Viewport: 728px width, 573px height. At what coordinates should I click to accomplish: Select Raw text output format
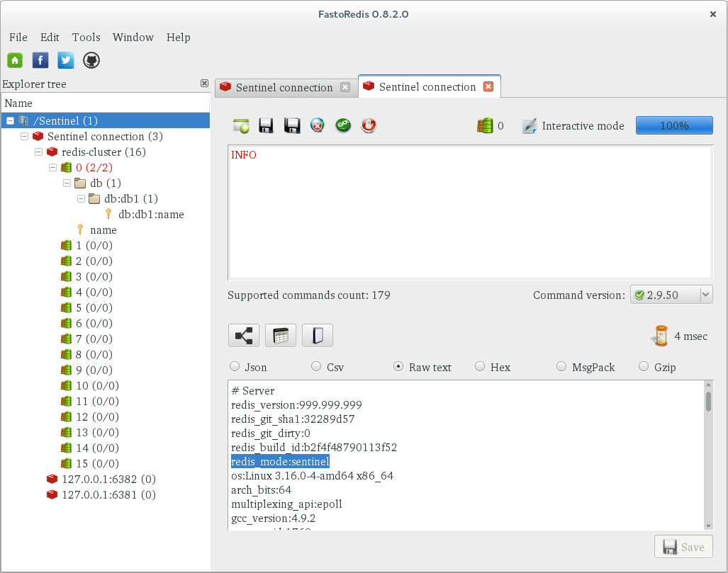point(398,366)
